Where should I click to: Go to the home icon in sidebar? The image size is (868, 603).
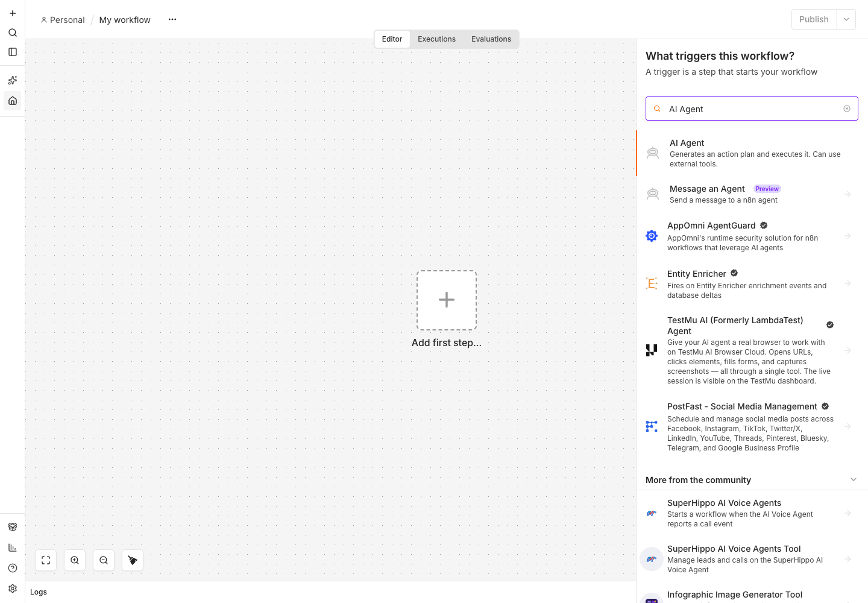[x=13, y=101]
